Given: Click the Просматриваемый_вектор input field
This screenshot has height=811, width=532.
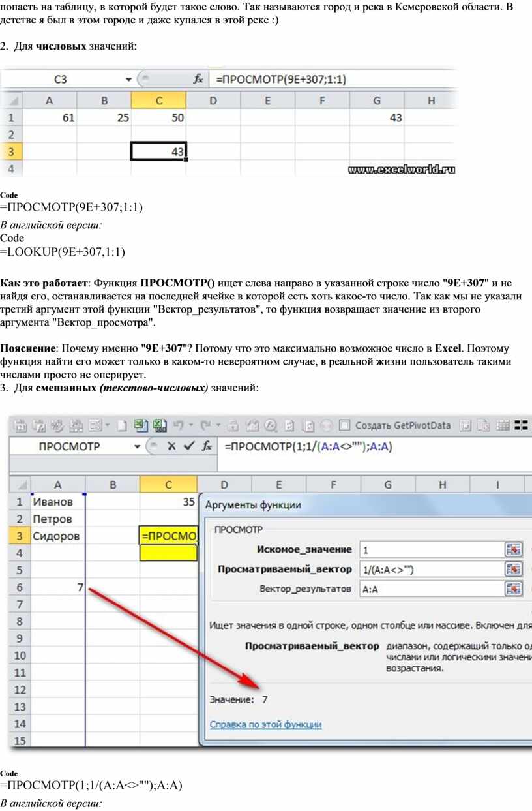Looking at the screenshot, I should coord(432,569).
